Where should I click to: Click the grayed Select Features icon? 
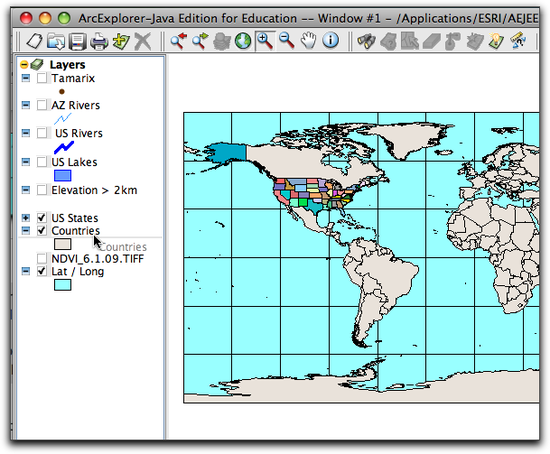click(x=410, y=41)
